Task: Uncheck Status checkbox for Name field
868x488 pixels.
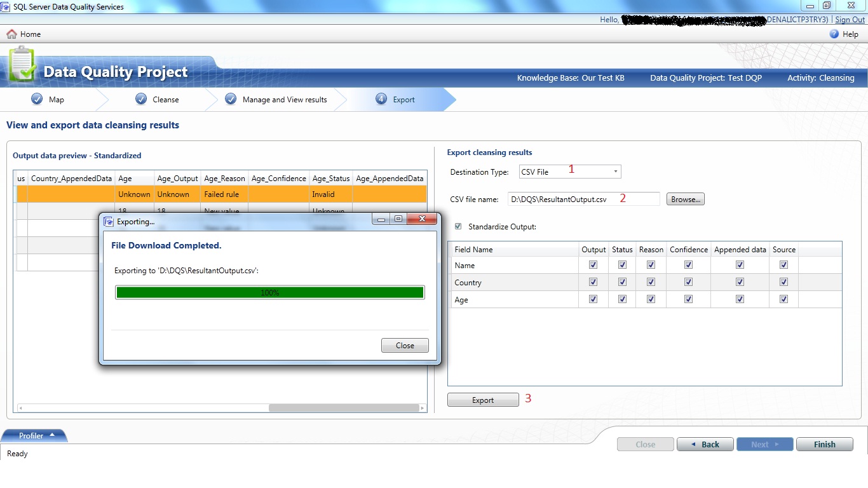Action: pos(622,265)
